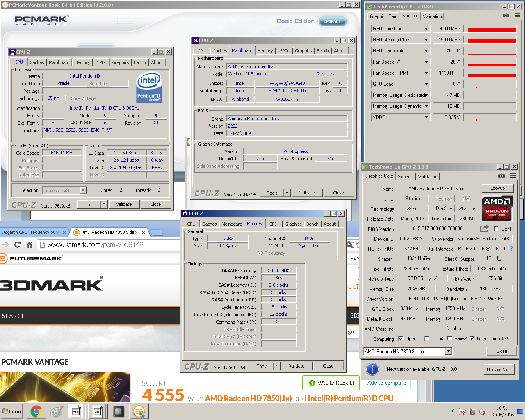The width and height of the screenshot is (525, 420).
Task: Click the blue info icon in the GPU-Z update notice
Action: pyautogui.click(x=372, y=369)
